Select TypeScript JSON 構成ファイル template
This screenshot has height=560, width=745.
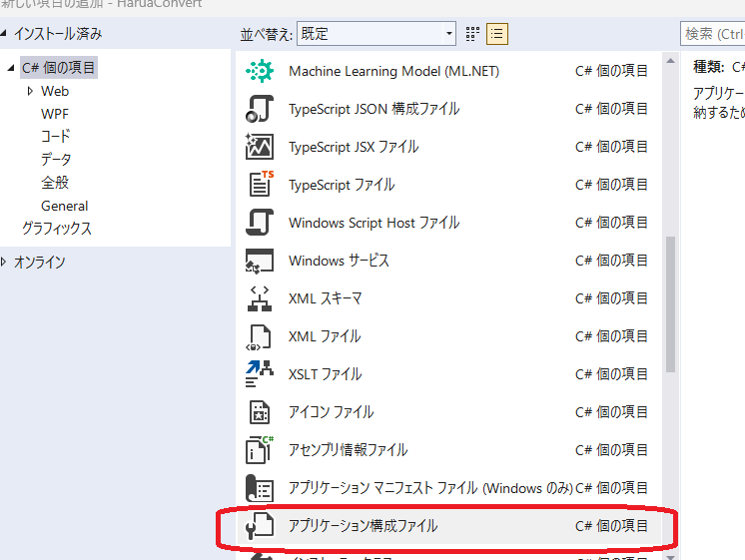coord(448,109)
